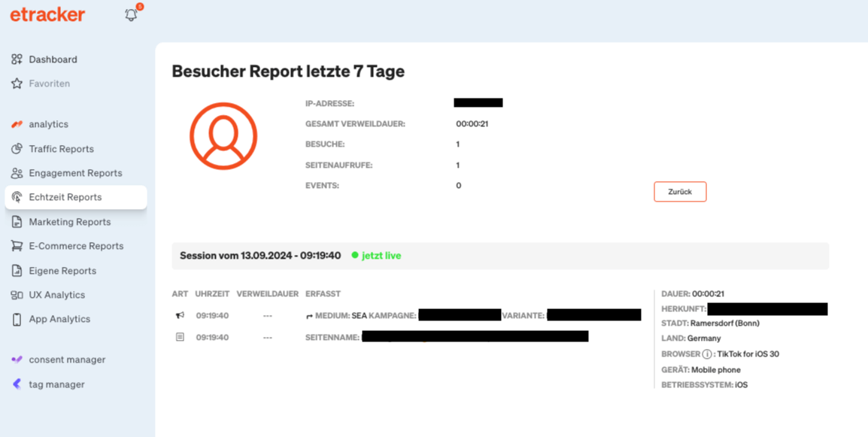The width and height of the screenshot is (868, 437).
Task: Open Traffic Reports in sidebar
Action: pyautogui.click(x=61, y=149)
